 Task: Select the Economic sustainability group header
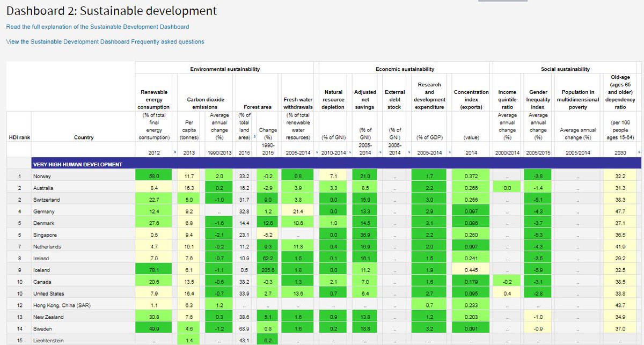coord(405,69)
